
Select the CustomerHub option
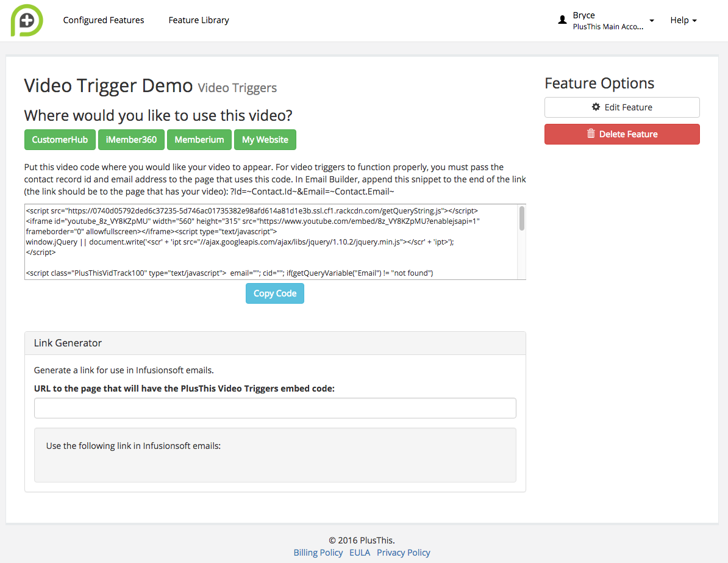click(x=60, y=139)
